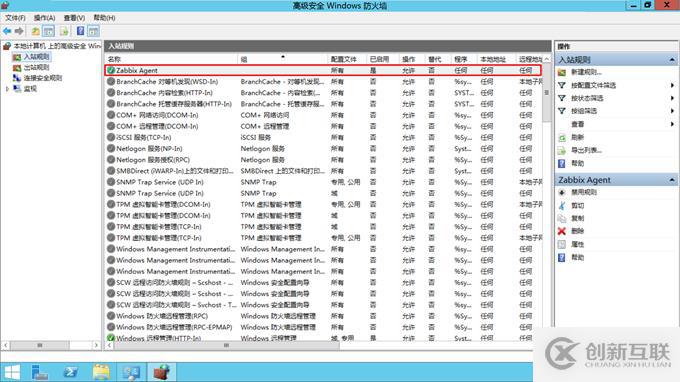Select the 本地计算机 root tree node
This screenshot has height=382, width=680.
click(x=57, y=46)
